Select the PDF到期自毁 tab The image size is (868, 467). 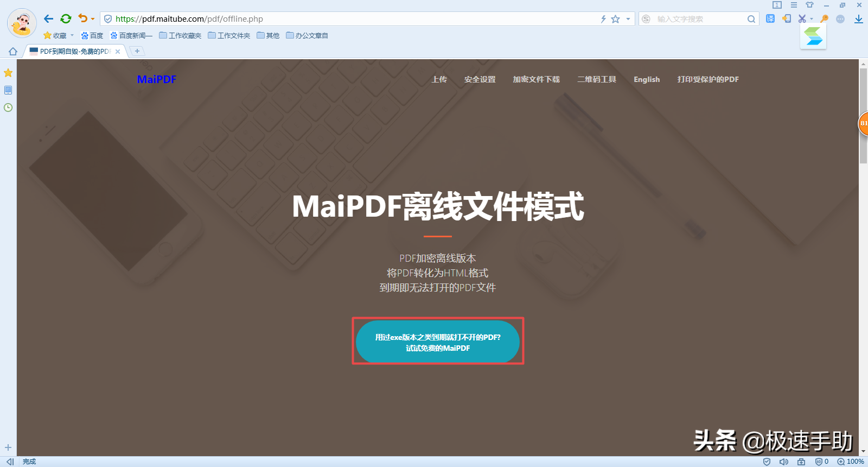pos(75,52)
